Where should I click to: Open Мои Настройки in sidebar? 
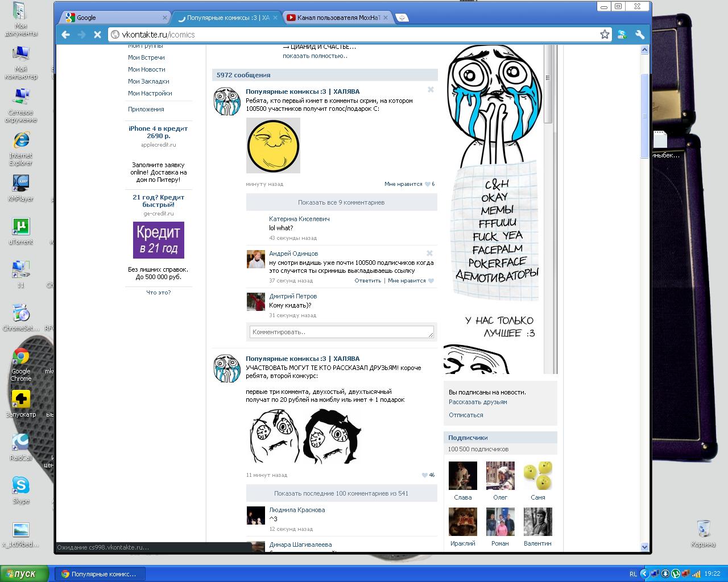tap(150, 93)
